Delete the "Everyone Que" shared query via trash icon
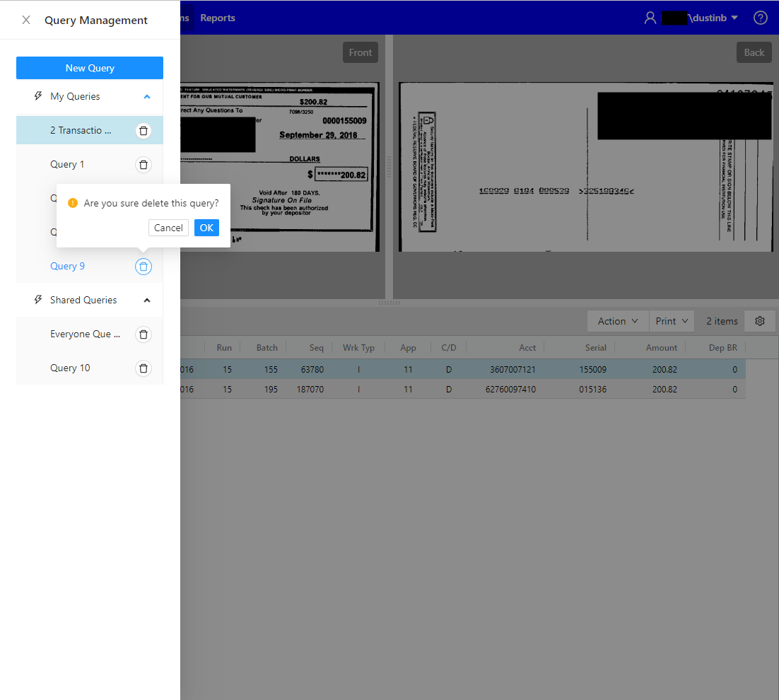779x700 pixels. pyautogui.click(x=143, y=334)
